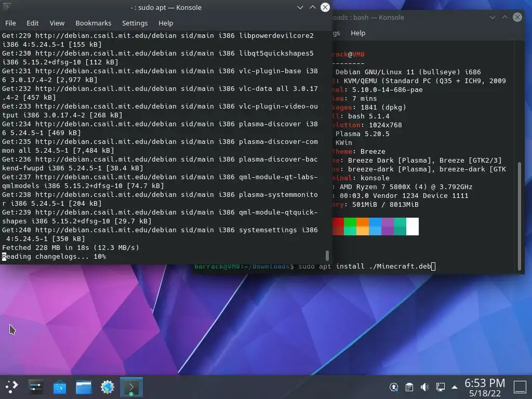This screenshot has width=532, height=399.
Task: Click the '1024x768' resolution value
Action: click(385, 125)
